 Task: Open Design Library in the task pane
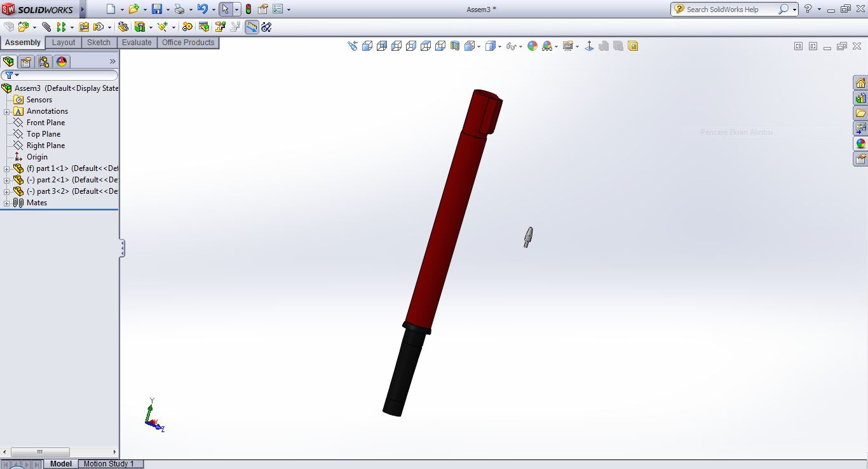click(x=860, y=99)
